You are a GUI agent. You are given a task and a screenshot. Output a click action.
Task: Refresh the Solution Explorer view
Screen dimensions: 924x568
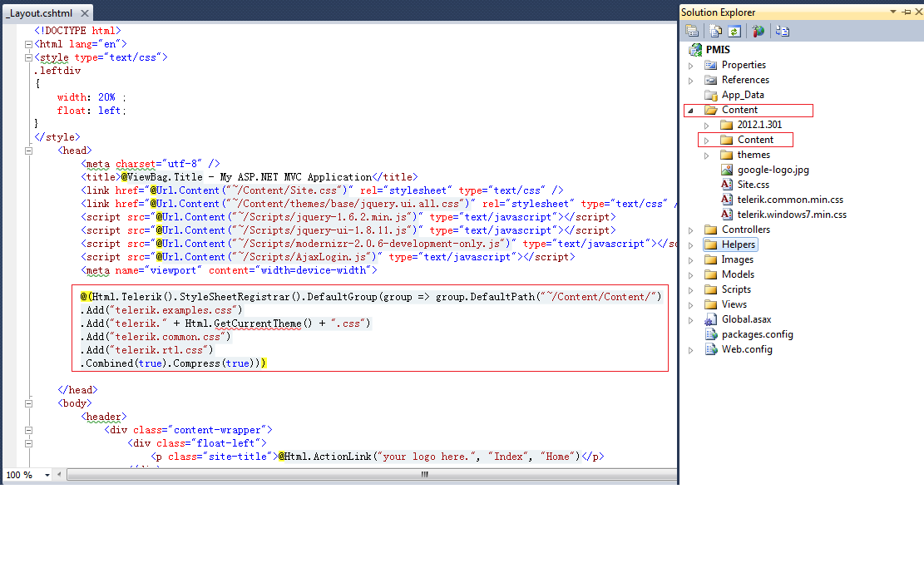click(734, 31)
